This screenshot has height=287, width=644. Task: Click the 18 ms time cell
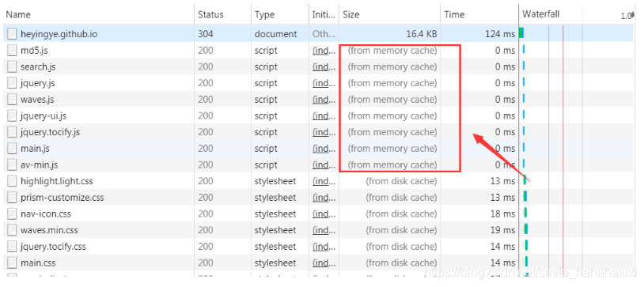[502, 213]
